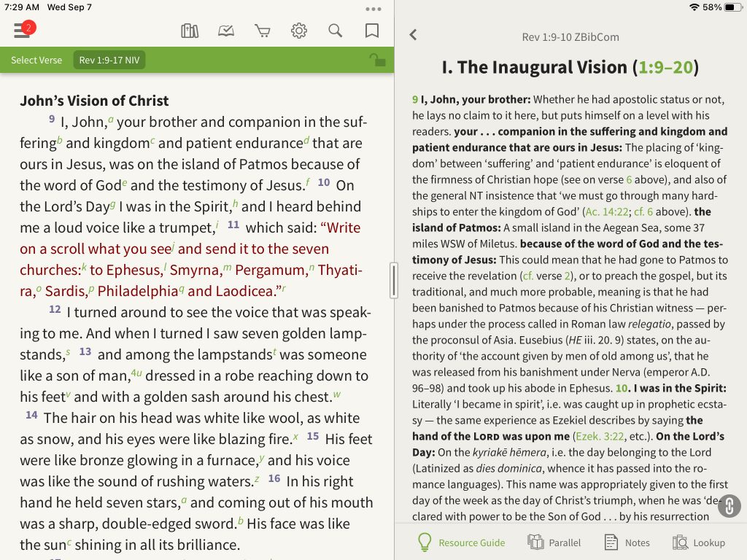The image size is (747, 560).
Task: Open footnote l after 'Ephesus,'
Action: point(165,267)
